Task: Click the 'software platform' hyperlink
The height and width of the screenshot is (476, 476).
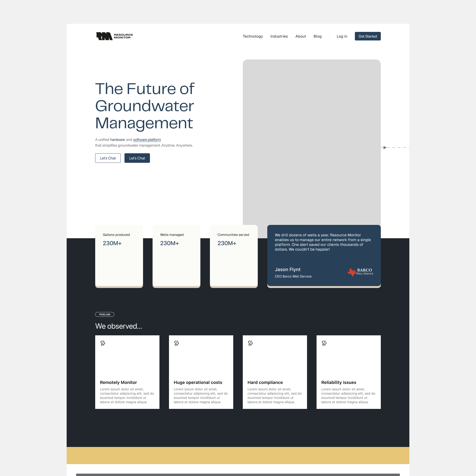Action: point(147,139)
